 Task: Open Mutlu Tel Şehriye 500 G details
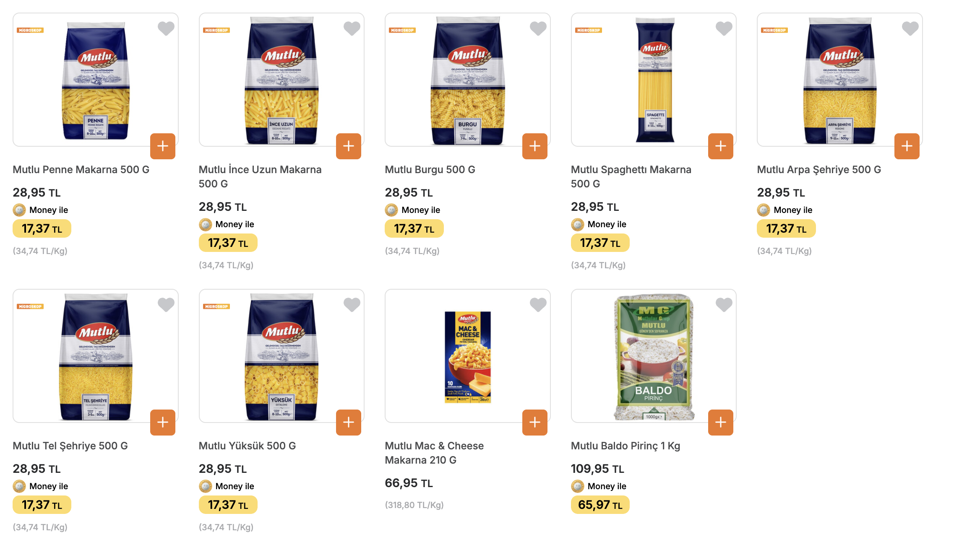coord(70,446)
